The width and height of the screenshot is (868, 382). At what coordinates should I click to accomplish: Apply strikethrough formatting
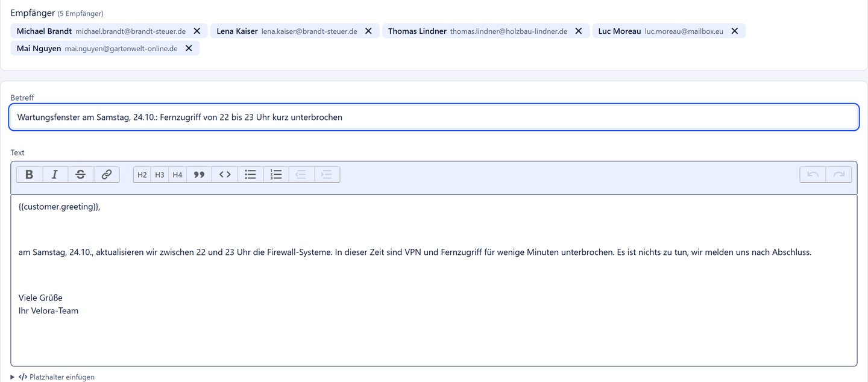(x=80, y=175)
